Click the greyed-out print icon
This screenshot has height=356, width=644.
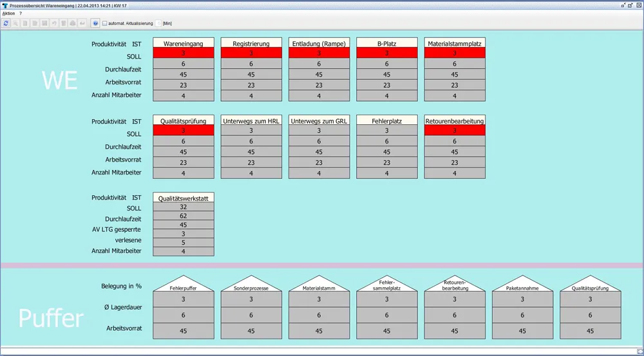tap(73, 23)
